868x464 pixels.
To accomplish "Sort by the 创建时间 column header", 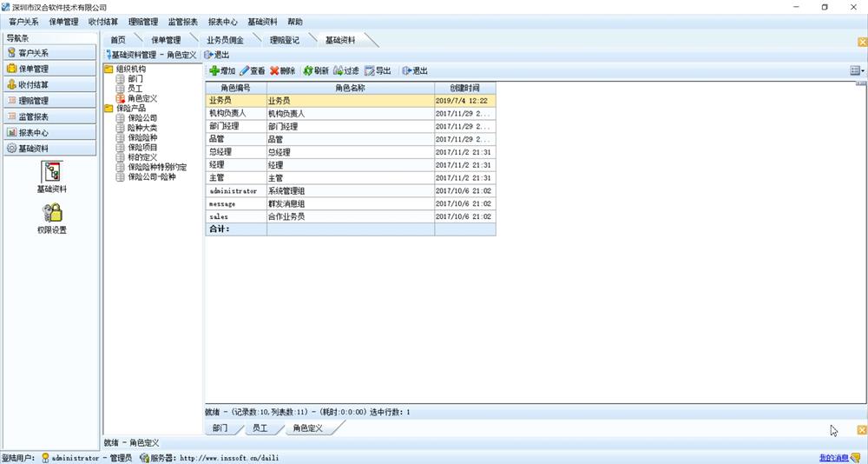I will (x=464, y=88).
